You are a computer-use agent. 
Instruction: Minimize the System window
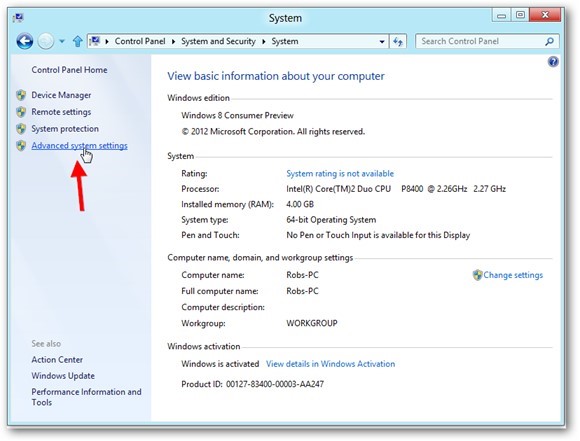501,15
